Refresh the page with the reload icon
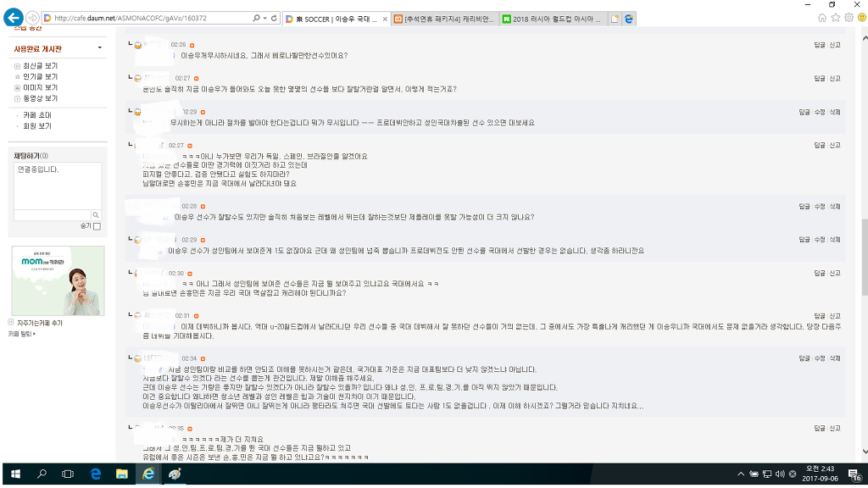Image resolution: width=868 pixels, height=488 pixels. (274, 19)
